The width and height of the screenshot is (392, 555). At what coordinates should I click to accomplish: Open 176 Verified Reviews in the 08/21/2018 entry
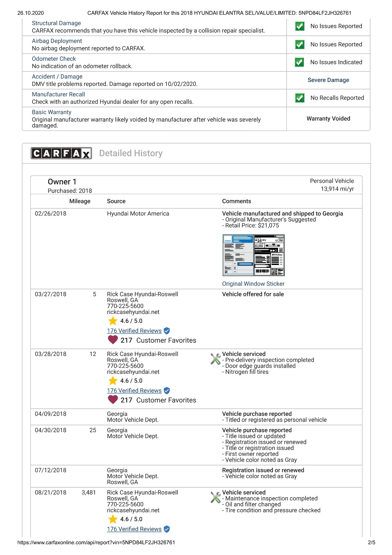click(x=134, y=529)
